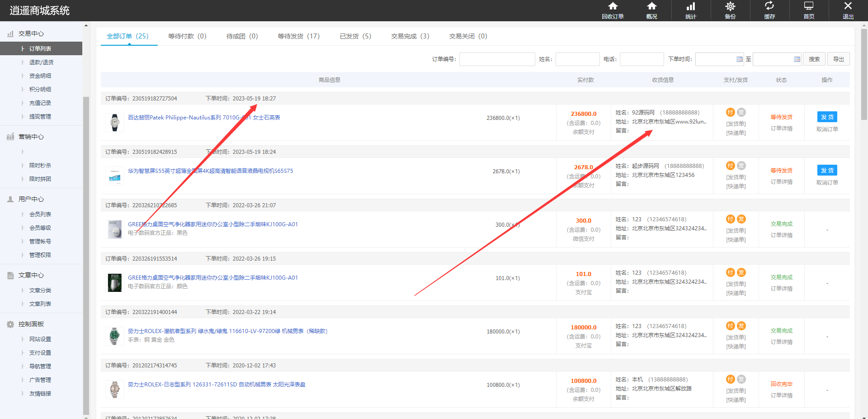Expand the 交易中心 sidebar section

(31, 33)
